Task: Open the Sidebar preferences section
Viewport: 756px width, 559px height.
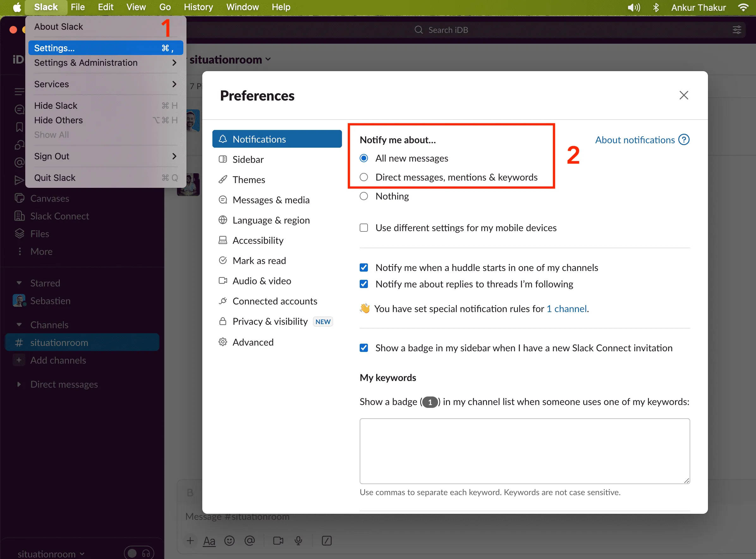Action: coord(248,159)
